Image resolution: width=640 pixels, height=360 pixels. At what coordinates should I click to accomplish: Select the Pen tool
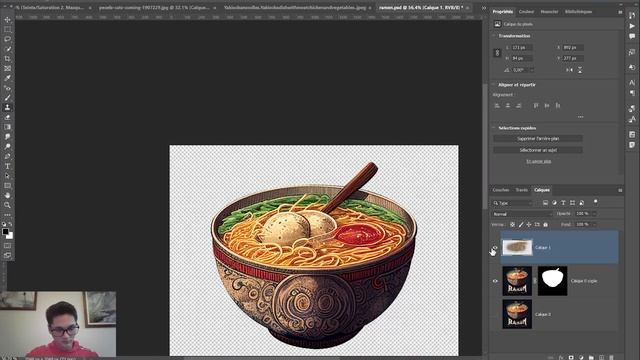[7, 156]
